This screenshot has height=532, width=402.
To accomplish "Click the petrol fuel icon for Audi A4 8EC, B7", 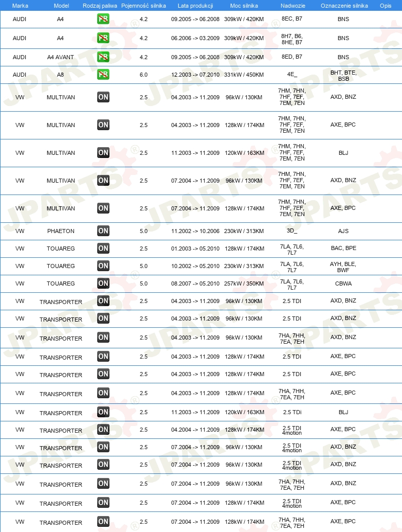I will tap(103, 19).
